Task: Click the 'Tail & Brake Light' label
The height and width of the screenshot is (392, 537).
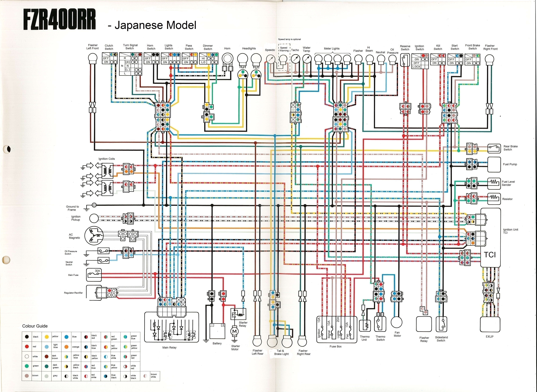Action: [281, 352]
